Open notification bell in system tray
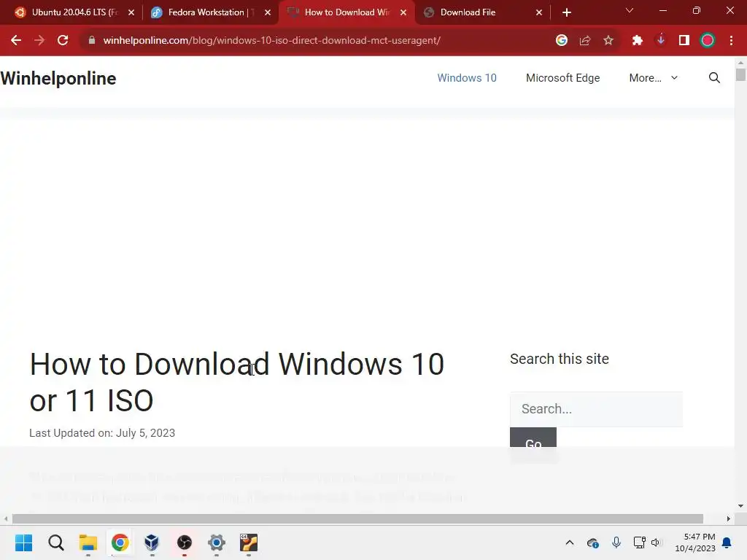 [727, 542]
